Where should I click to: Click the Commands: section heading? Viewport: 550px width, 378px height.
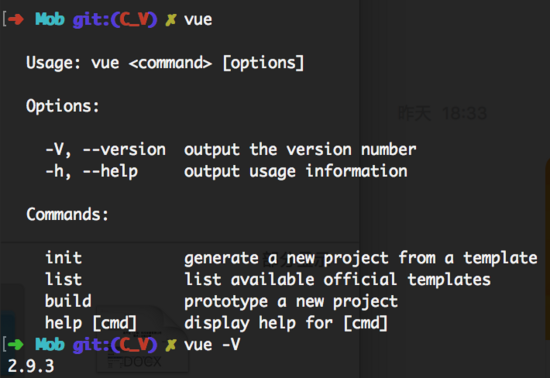pos(67,214)
